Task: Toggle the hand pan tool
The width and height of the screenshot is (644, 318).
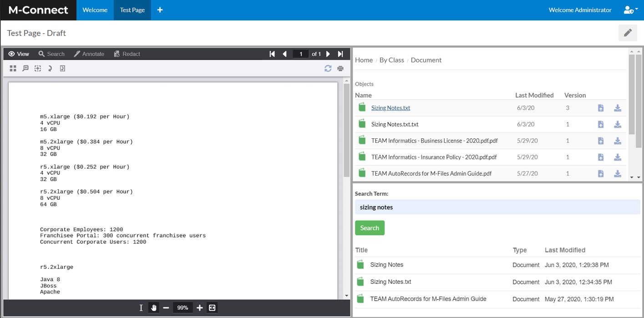Action: 154,308
